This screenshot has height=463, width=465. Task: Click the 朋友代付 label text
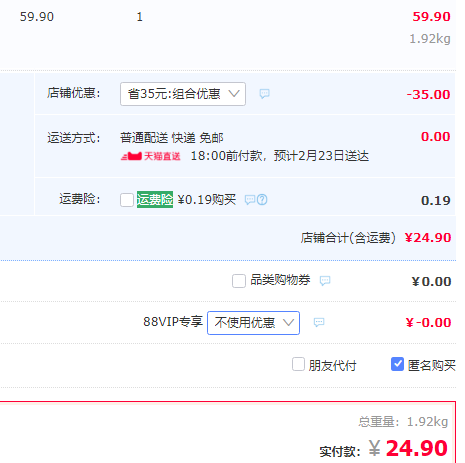coord(332,366)
